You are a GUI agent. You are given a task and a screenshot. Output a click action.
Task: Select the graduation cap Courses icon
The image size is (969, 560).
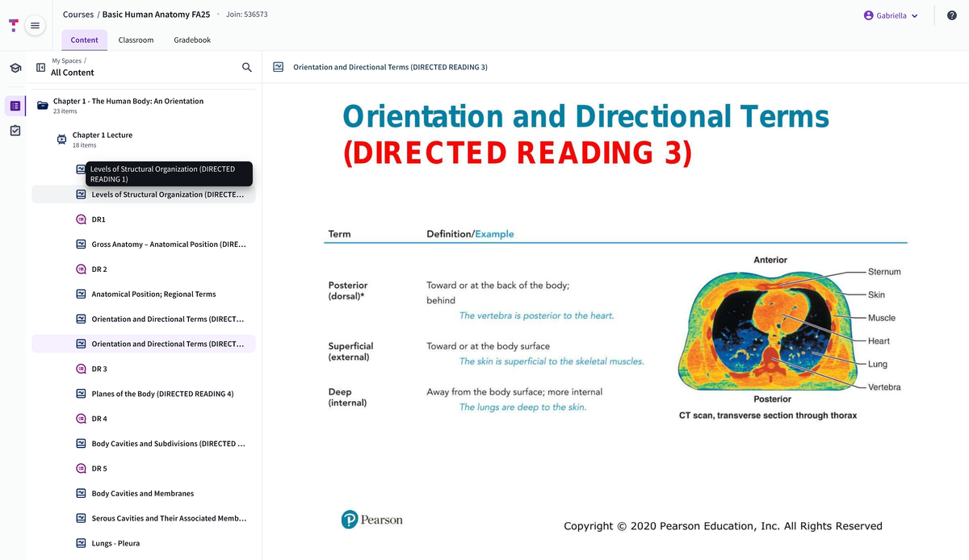tap(15, 68)
